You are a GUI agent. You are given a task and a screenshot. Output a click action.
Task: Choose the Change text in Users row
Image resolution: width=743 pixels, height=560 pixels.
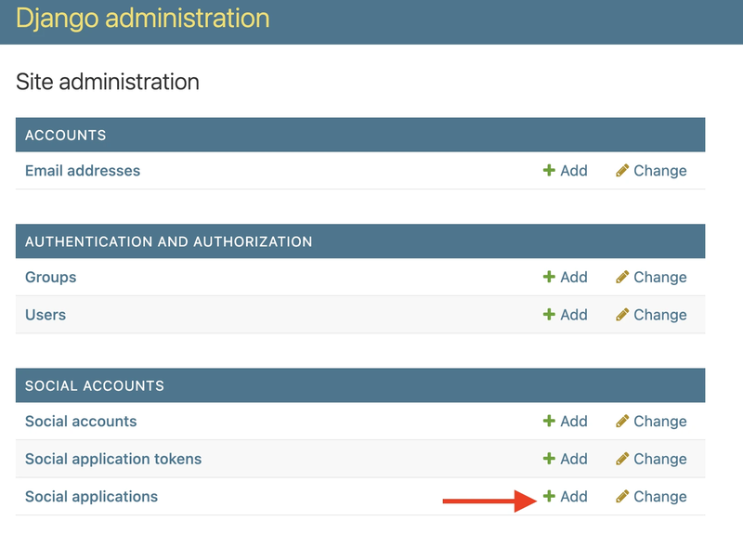point(660,315)
